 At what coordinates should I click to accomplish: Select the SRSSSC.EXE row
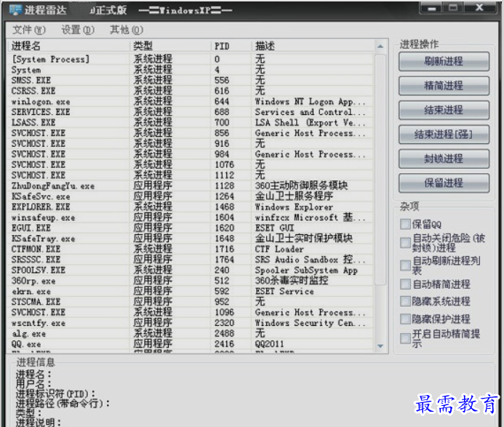(191, 260)
